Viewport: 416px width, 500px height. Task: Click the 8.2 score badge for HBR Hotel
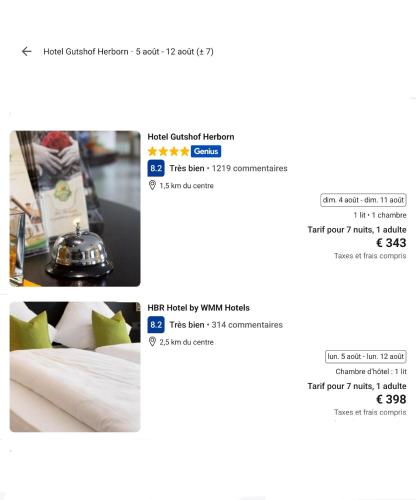point(156,325)
